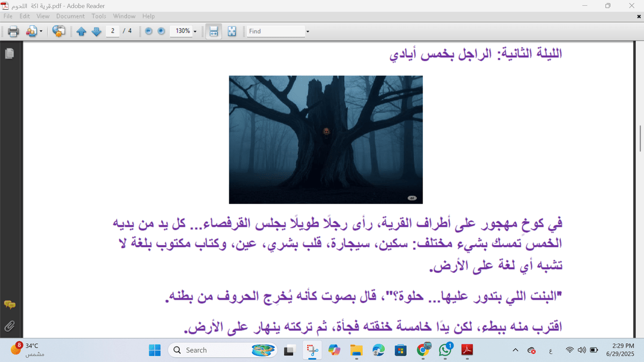Viewport: 644px width, 362px height.
Task: Open the Help menu
Action: click(x=149, y=16)
